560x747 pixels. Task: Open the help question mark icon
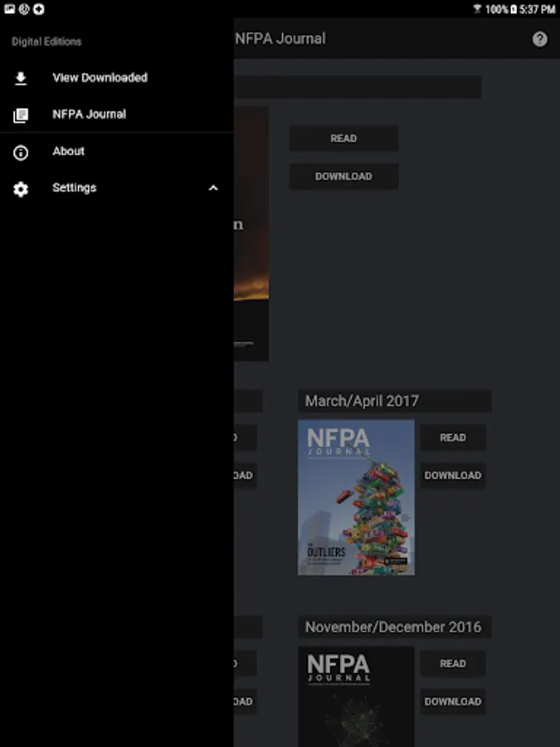539,39
